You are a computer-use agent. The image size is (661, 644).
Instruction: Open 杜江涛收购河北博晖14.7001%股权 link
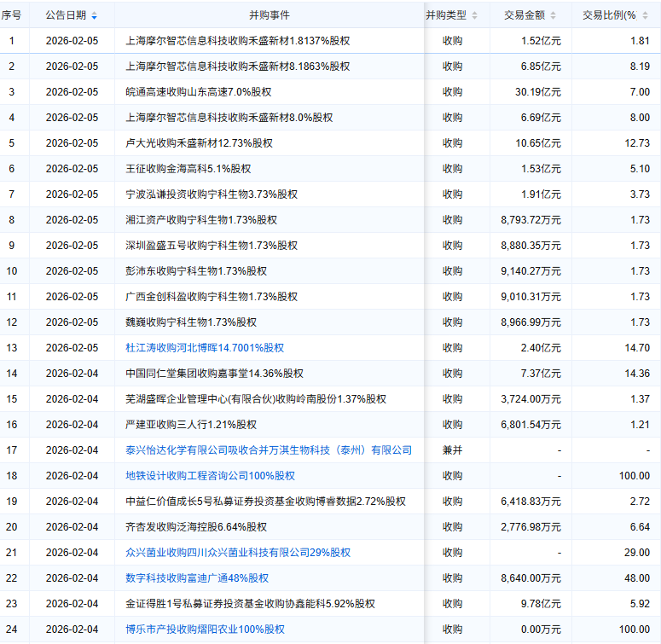[205, 348]
